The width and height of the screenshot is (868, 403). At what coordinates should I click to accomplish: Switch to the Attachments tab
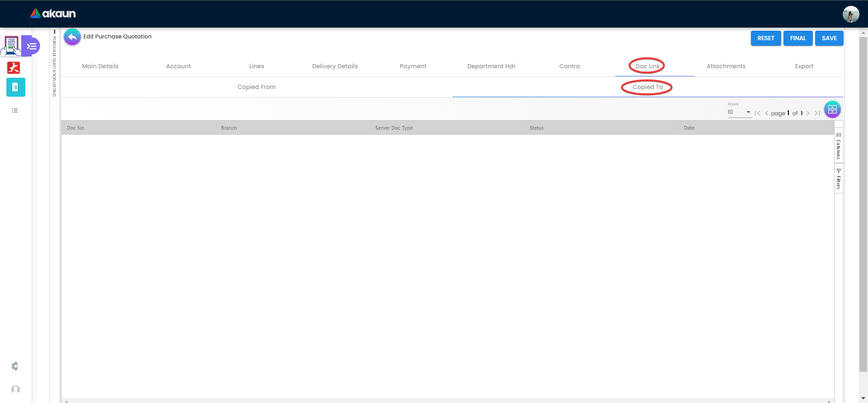726,66
